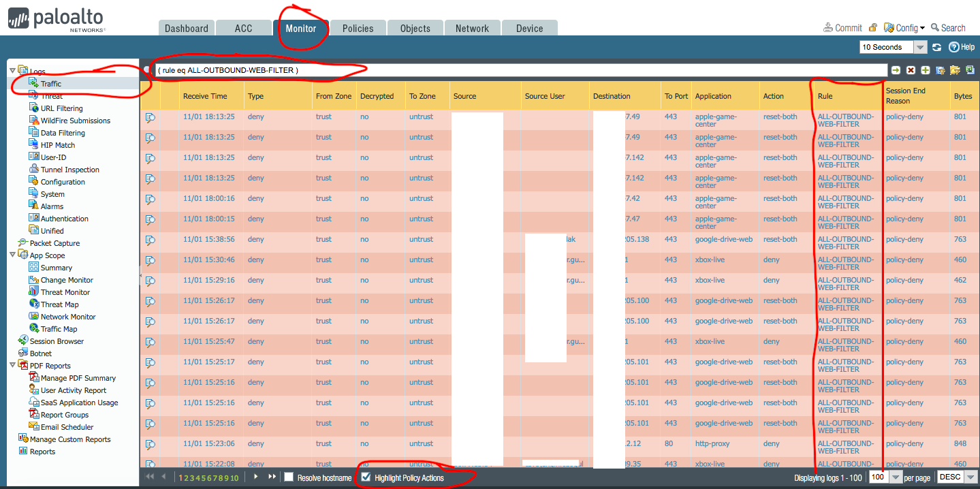Save the current filter
This screenshot has width=980, height=489.
tap(941, 70)
